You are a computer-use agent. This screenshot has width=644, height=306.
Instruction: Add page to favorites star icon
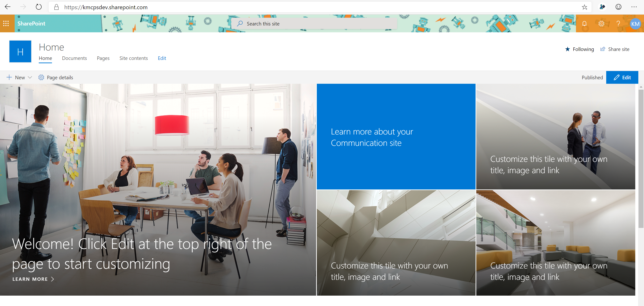pyautogui.click(x=584, y=7)
